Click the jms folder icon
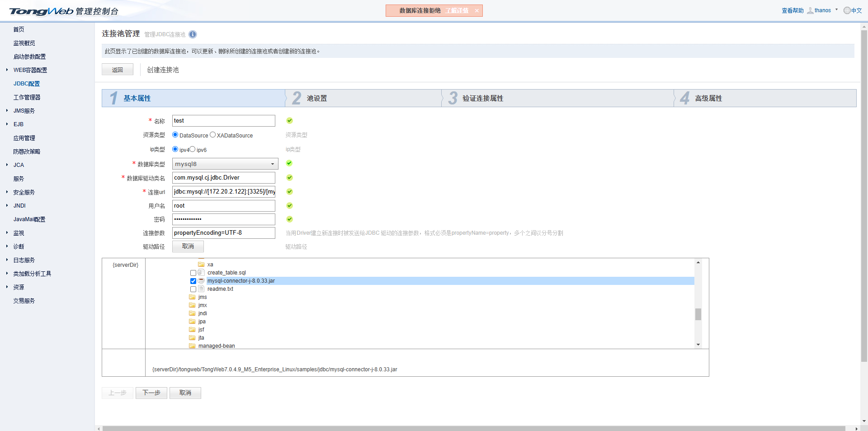The width and height of the screenshot is (868, 431). pyautogui.click(x=192, y=297)
